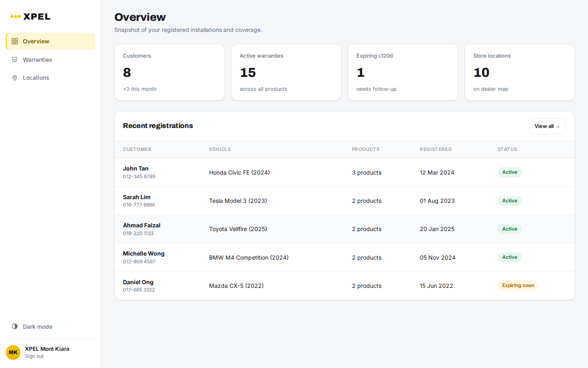Screen dimensions: 588x368
Task: Open the Store locations stat card
Action: click(x=520, y=72)
